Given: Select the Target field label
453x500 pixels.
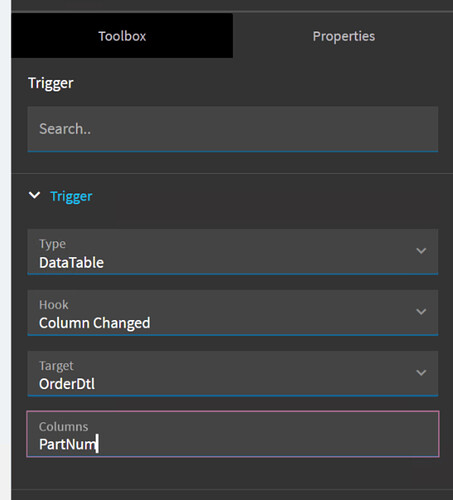Looking at the screenshot, I should 56,366.
